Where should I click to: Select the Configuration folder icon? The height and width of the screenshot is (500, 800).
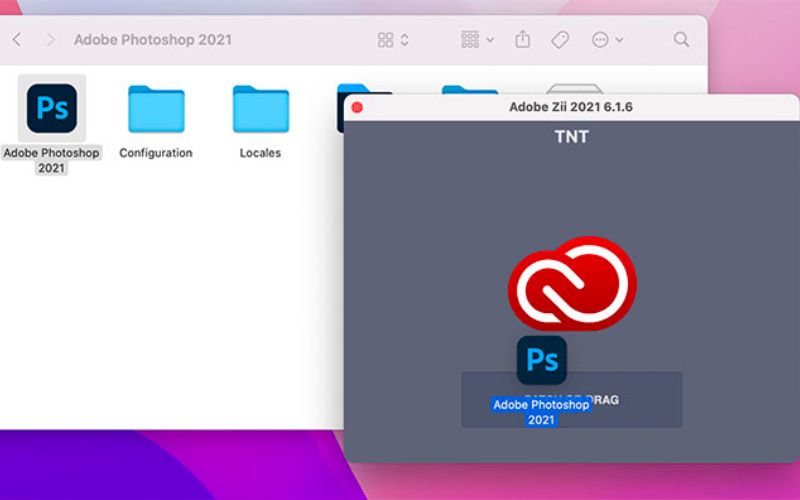[x=156, y=109]
